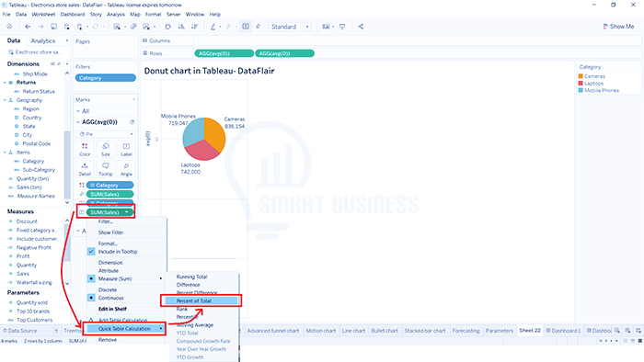The height and width of the screenshot is (362, 644).
Task: Click the Category filter pill
Action: click(106, 78)
